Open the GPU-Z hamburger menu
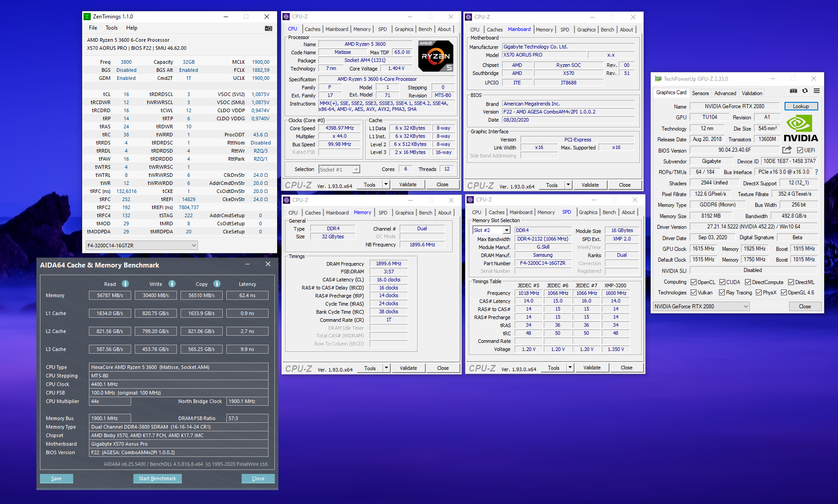 [816, 91]
